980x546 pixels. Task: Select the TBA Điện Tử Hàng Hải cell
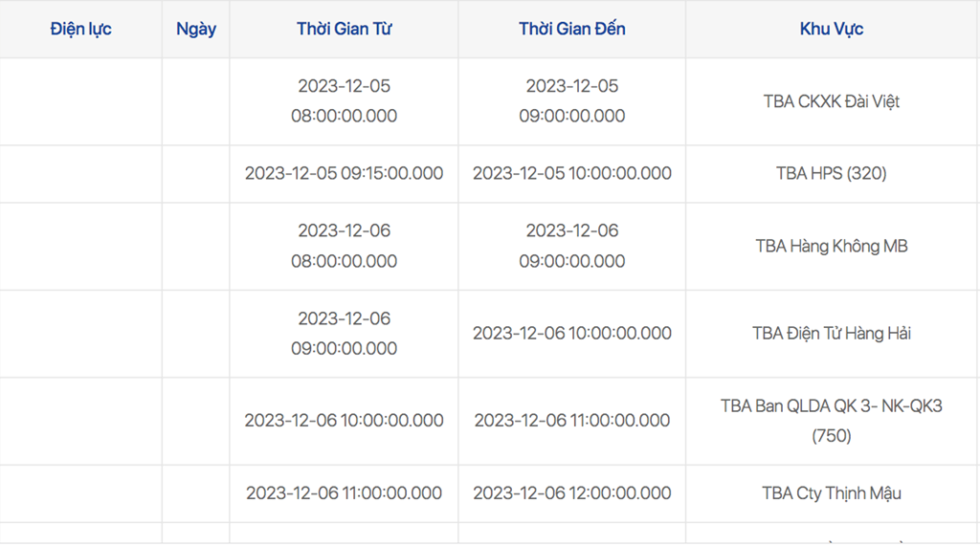click(x=832, y=334)
